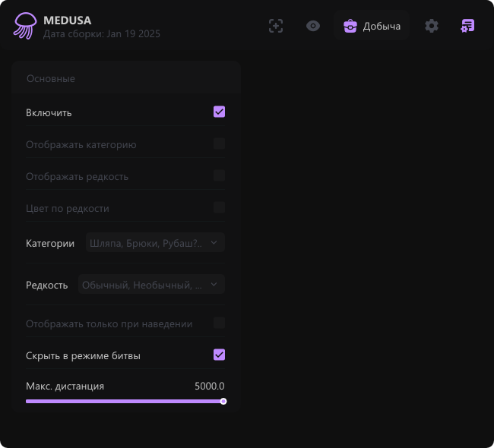Click the Макс. дистанция label
The width and height of the screenshot is (494, 448).
[65, 386]
